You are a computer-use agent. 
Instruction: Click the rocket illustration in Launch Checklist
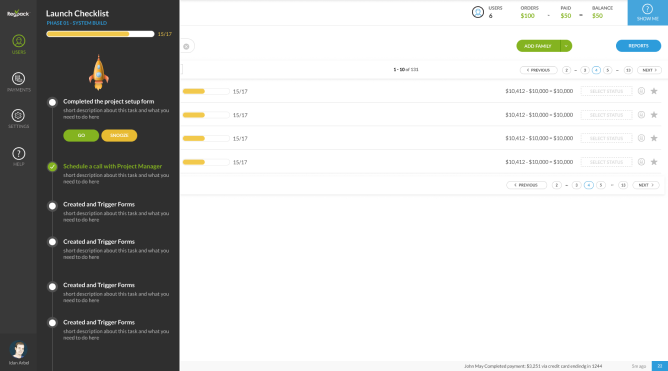point(99,72)
